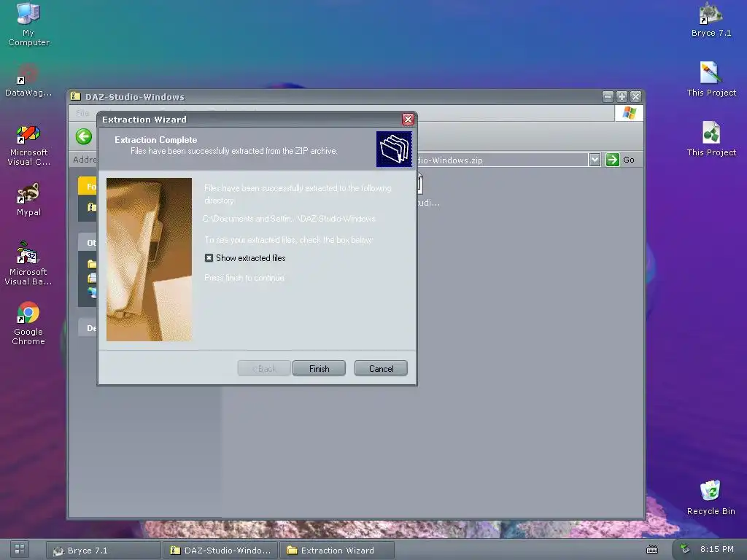This screenshot has width=747, height=560.
Task: Click the folders graphic in Extraction Wizard header
Action: point(394,149)
